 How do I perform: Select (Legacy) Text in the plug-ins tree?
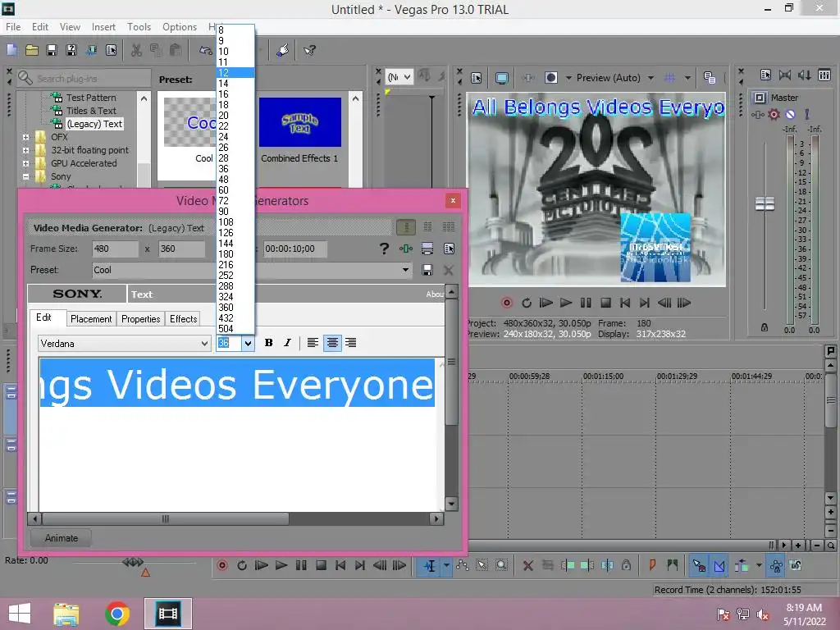[x=94, y=124]
